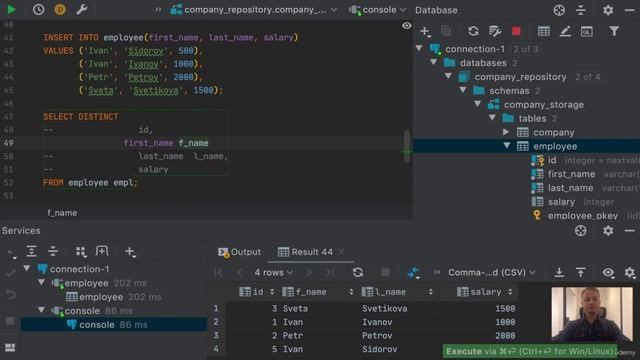This screenshot has width=640, height=360.
Task: Click the Database panel crosshair locate icon
Action: tap(559, 10)
